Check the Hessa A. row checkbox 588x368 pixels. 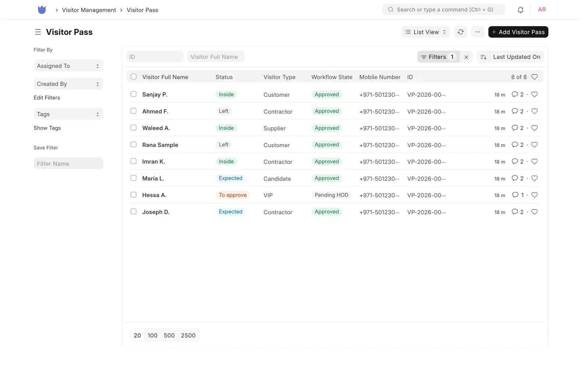pyautogui.click(x=133, y=195)
